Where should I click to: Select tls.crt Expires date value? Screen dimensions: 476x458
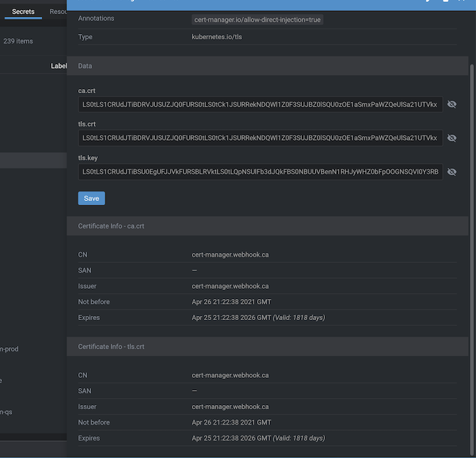point(258,438)
